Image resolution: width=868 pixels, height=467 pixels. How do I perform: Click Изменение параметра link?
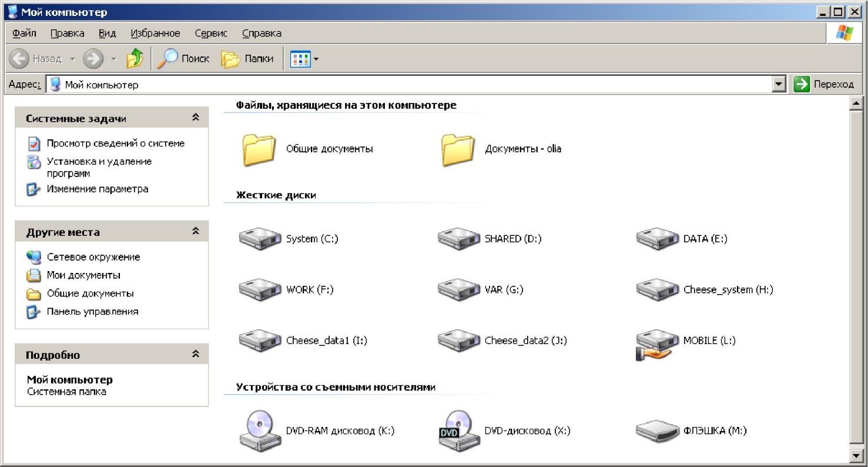click(x=98, y=189)
